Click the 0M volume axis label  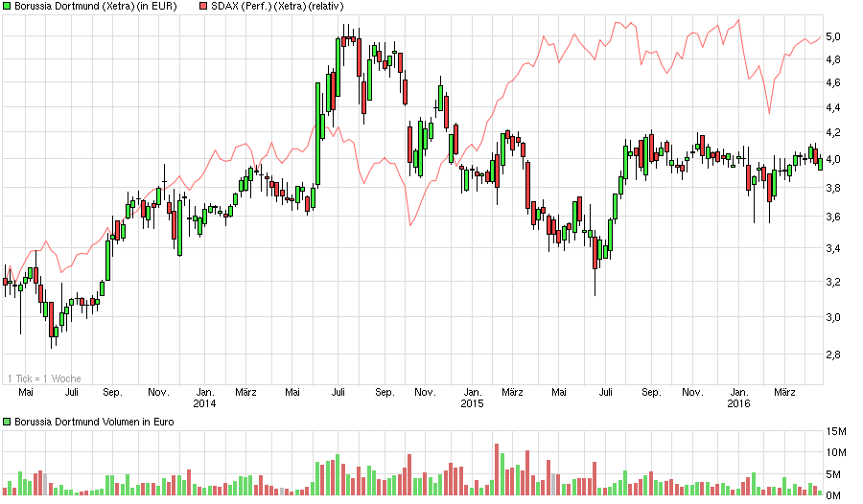[x=833, y=495]
